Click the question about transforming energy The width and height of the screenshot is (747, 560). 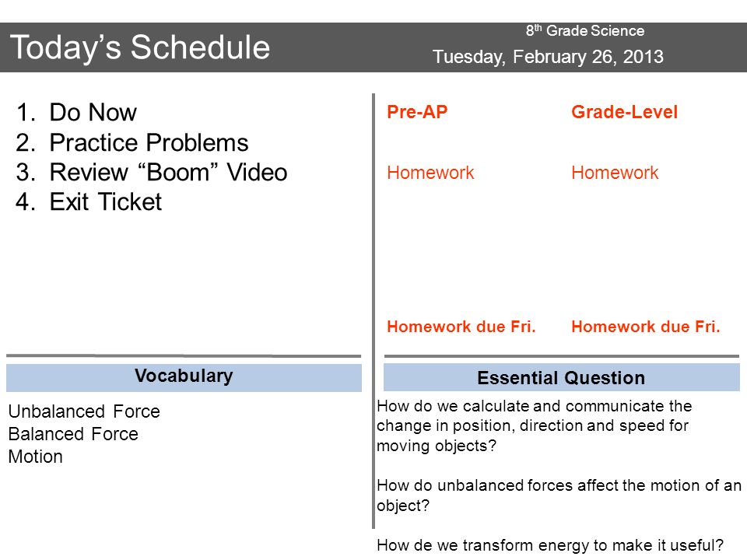[550, 544]
